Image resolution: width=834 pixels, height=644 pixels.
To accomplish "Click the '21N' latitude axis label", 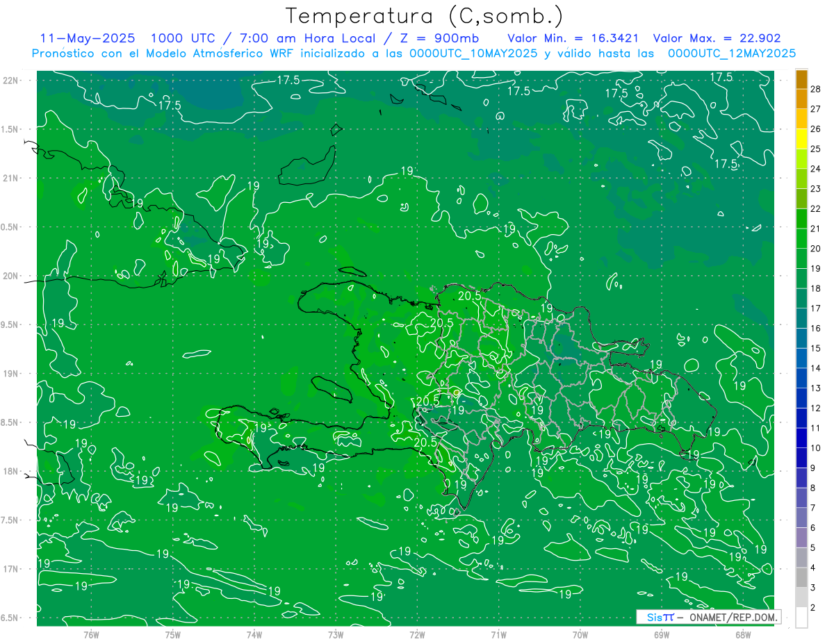I will click(12, 178).
